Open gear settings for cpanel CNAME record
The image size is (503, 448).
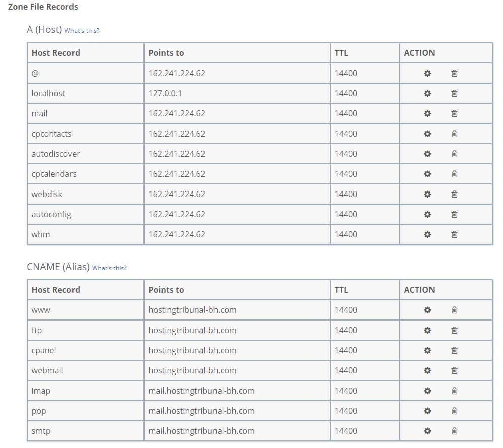[427, 350]
